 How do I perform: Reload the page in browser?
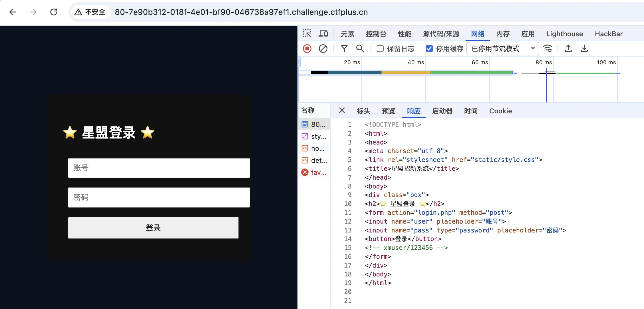tap(54, 12)
